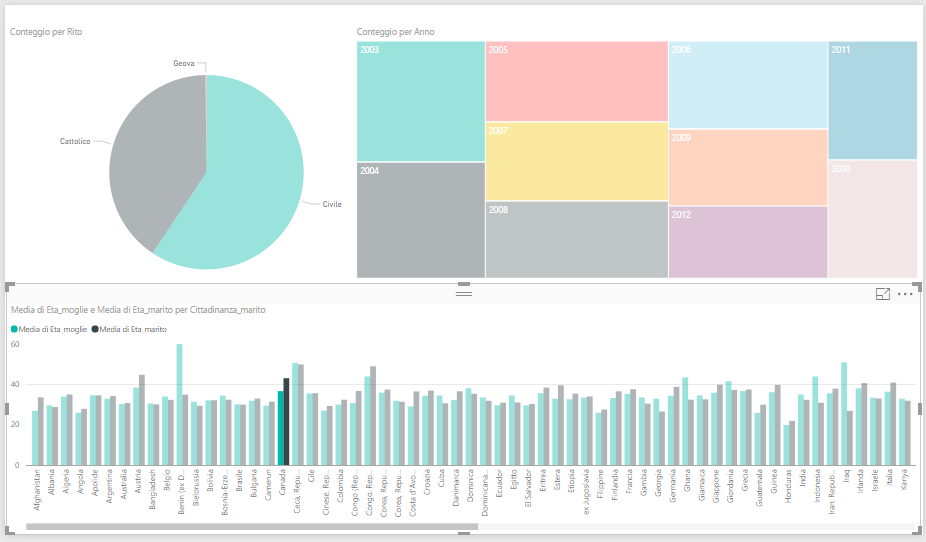Click the Geova pie label
This screenshot has height=542, width=926.
pos(184,63)
